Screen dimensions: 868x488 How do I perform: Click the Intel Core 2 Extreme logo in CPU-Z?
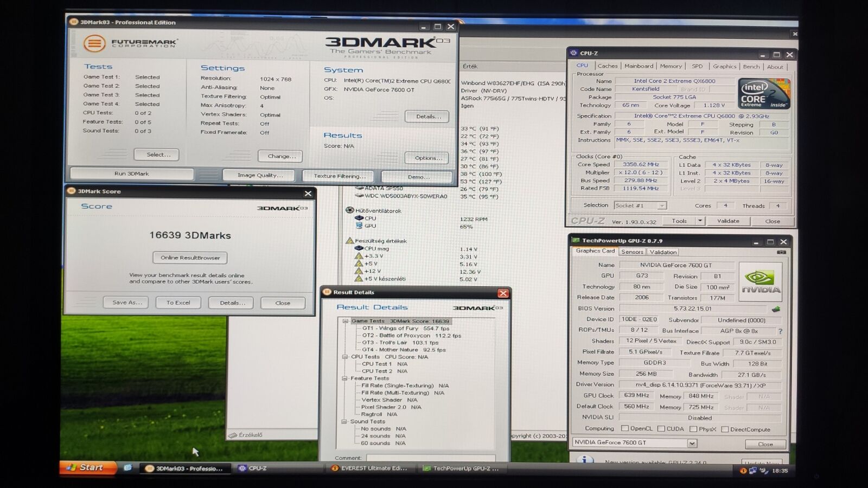coord(764,93)
